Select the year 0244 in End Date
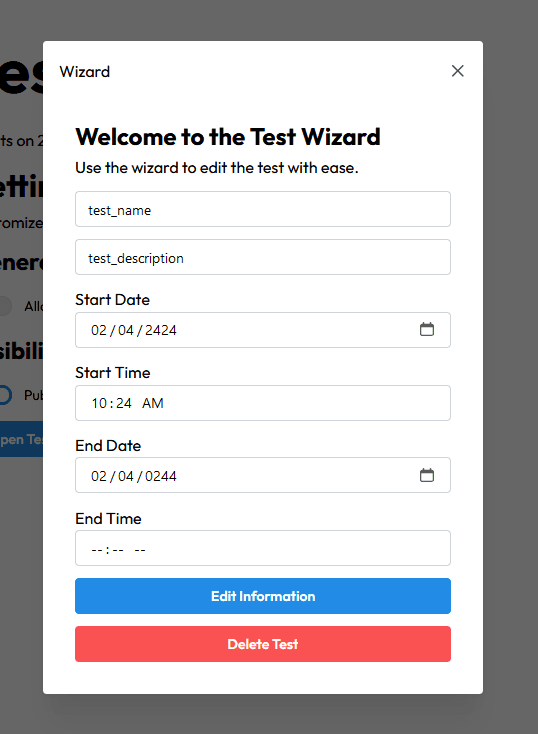 pyautogui.click(x=161, y=477)
